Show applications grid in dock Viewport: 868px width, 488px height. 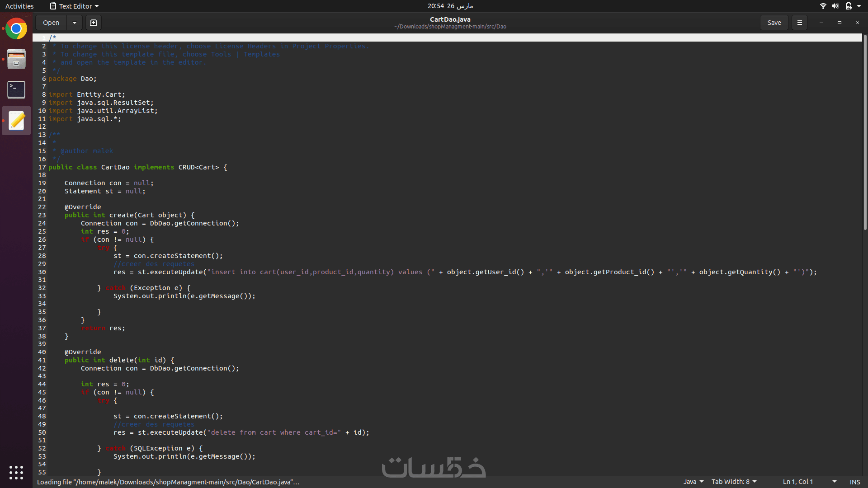(x=16, y=472)
